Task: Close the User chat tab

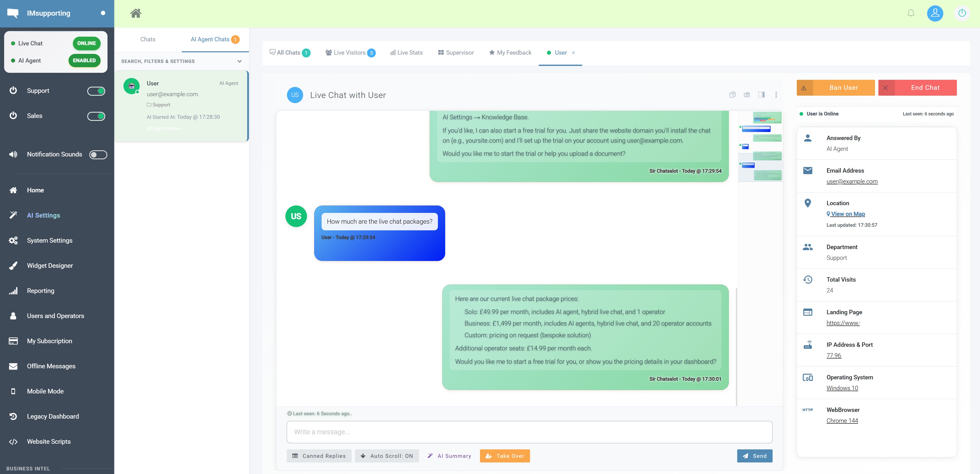Action: pos(573,53)
